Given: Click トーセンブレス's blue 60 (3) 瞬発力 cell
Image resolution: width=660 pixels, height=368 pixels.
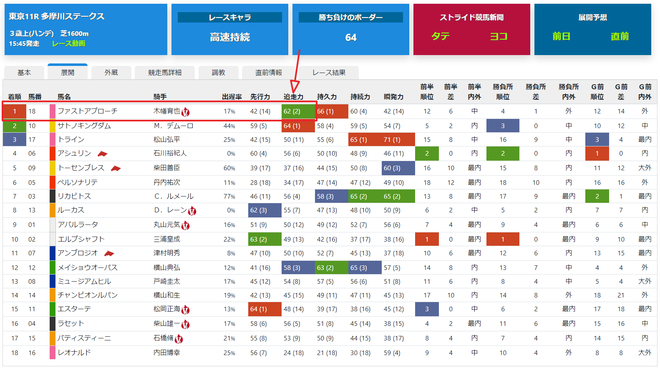Looking at the screenshot, I should coord(398,168).
